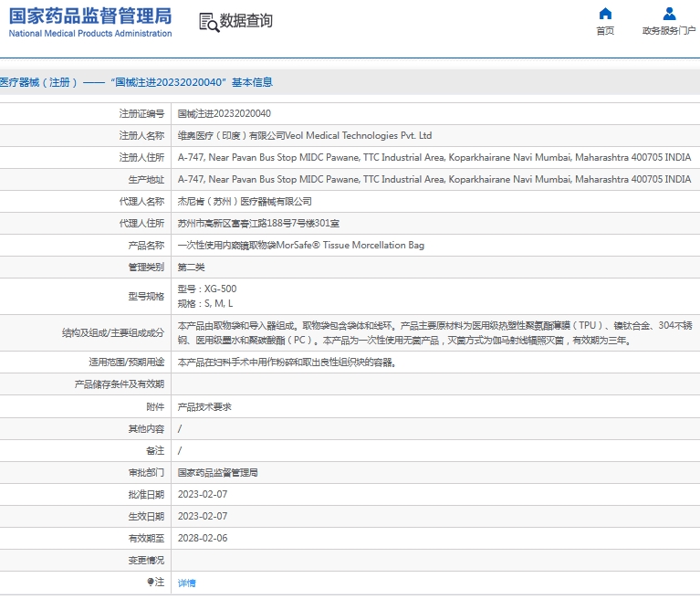Click the 适用范围/预期用途 label
The image size is (700, 599).
tap(126, 362)
